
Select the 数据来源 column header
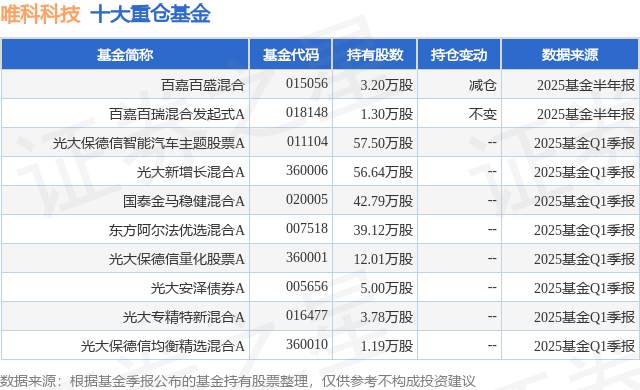click(x=570, y=54)
